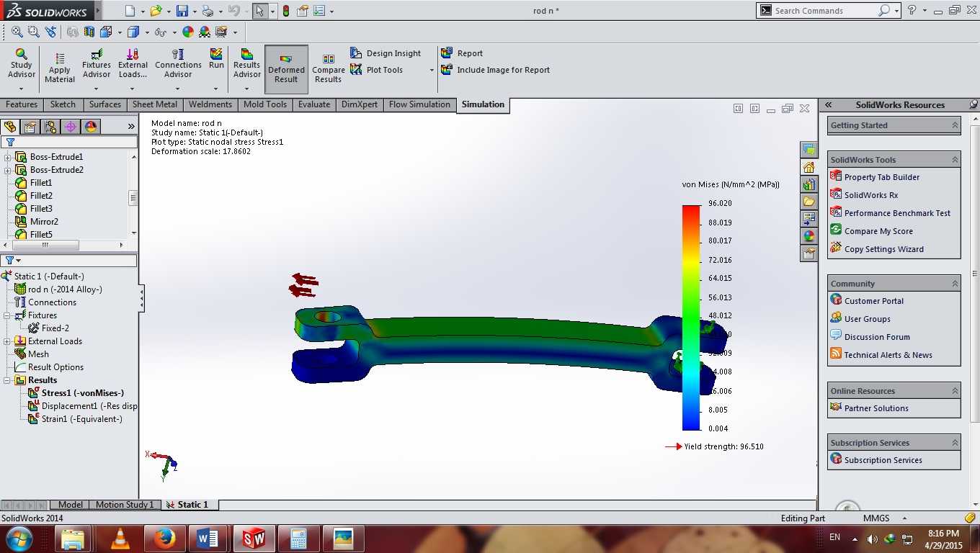Collapse the Getting Started section
980x553 pixels.
click(x=955, y=125)
